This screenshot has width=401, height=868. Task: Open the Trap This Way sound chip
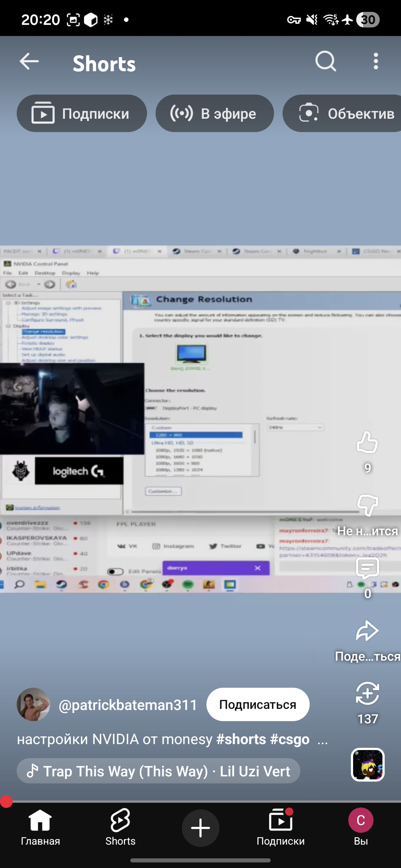(x=159, y=771)
